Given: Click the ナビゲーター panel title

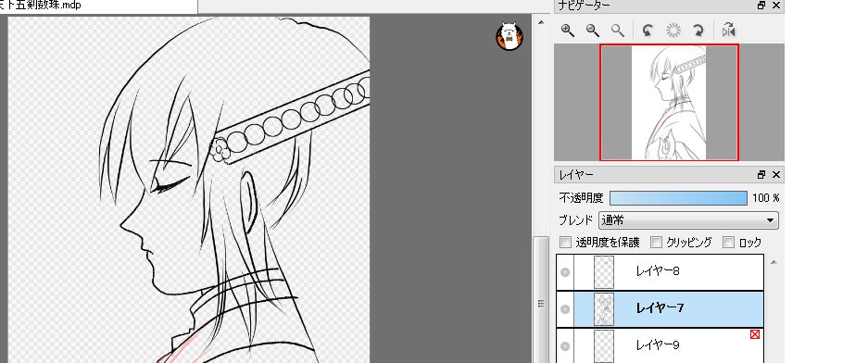Looking at the screenshot, I should (584, 6).
